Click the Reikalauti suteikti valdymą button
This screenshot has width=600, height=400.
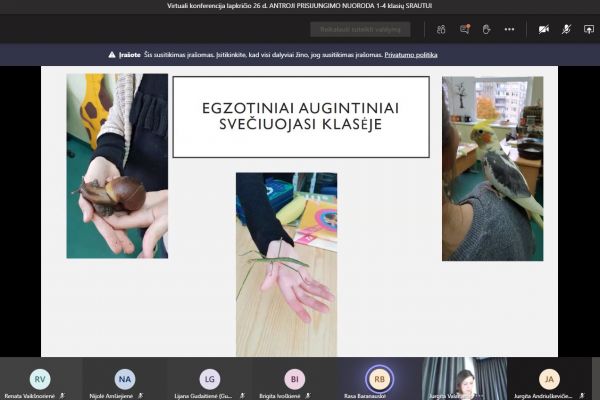(360, 29)
